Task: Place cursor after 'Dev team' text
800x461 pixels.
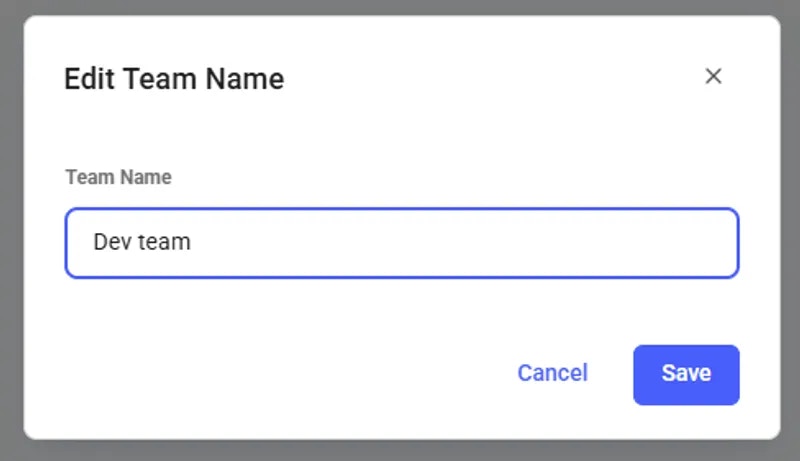Action: (193, 242)
